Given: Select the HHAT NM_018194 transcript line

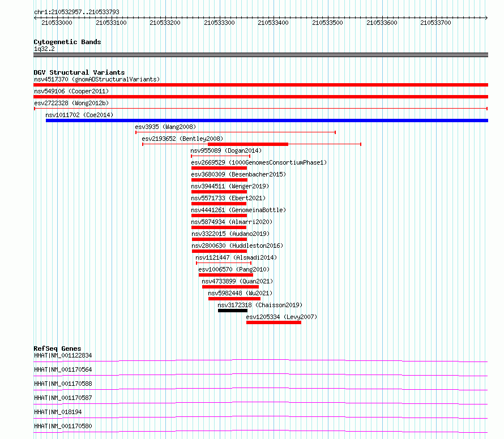Looking at the screenshot, I should click(260, 418).
